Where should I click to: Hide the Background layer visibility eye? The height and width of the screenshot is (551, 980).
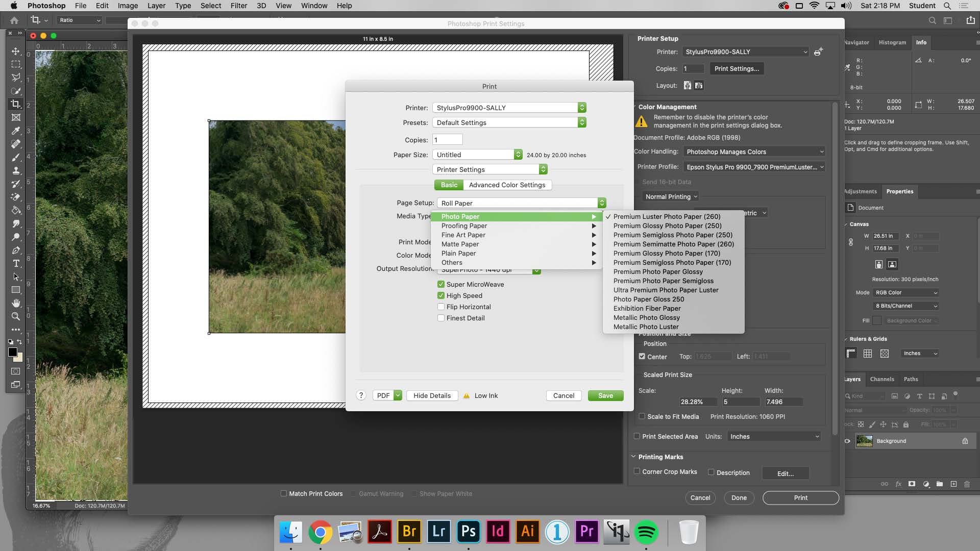tap(847, 441)
